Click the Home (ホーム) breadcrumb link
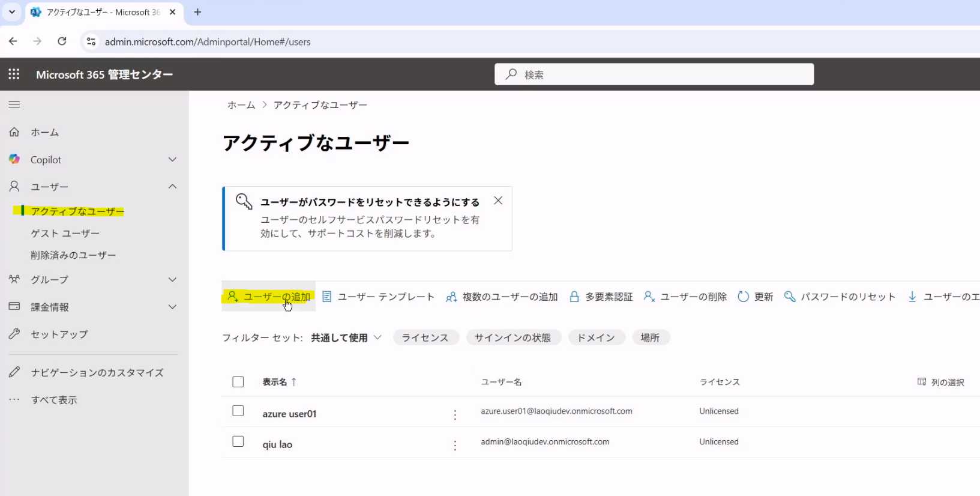 (x=241, y=105)
